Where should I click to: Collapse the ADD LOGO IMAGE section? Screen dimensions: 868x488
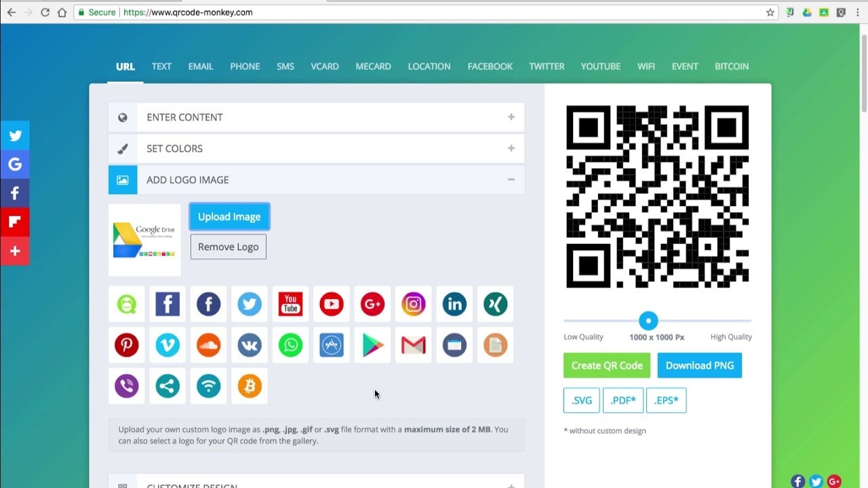click(x=315, y=180)
